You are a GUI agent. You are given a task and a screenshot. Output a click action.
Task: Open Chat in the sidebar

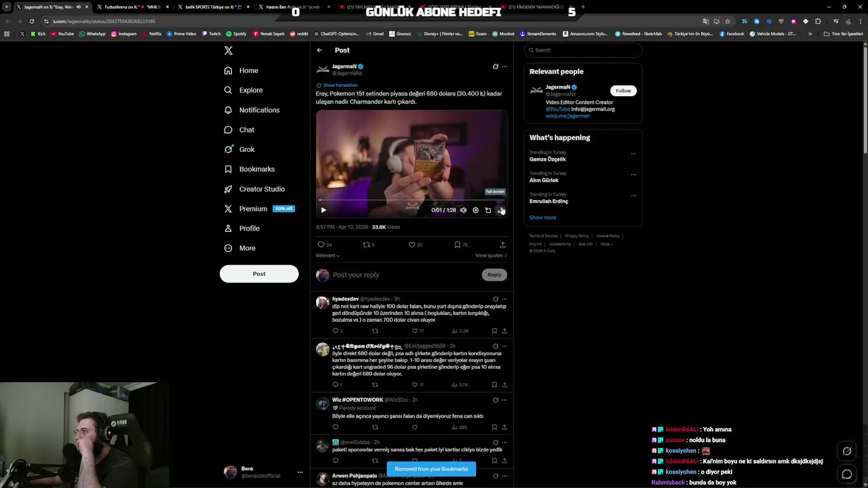point(239,129)
